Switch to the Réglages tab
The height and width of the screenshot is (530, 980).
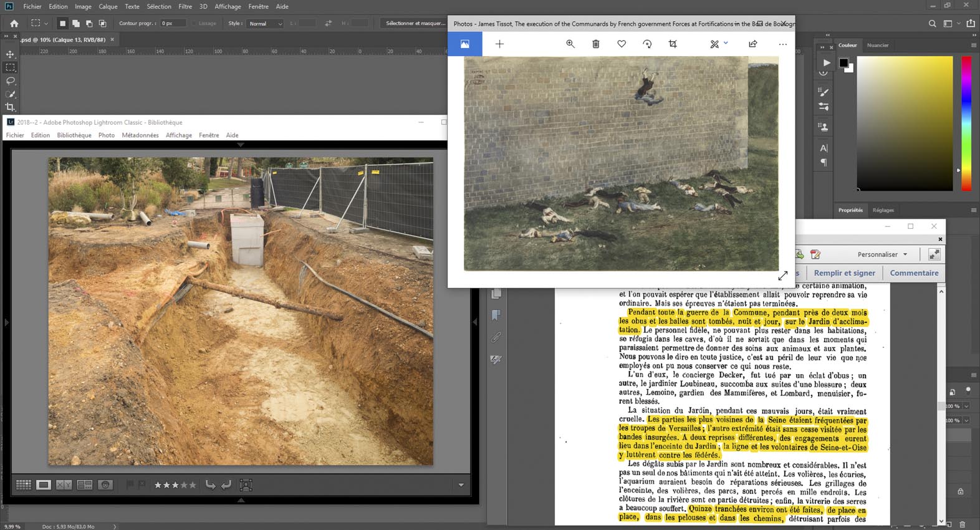[x=883, y=210]
